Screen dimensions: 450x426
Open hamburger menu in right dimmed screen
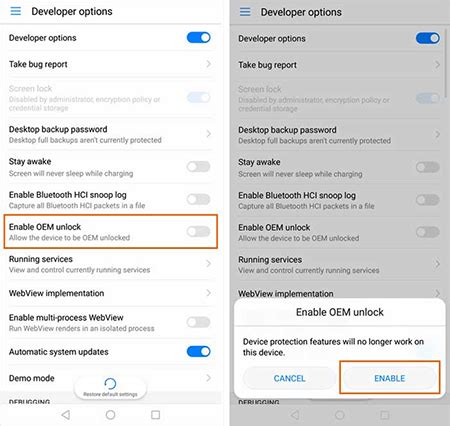click(245, 12)
